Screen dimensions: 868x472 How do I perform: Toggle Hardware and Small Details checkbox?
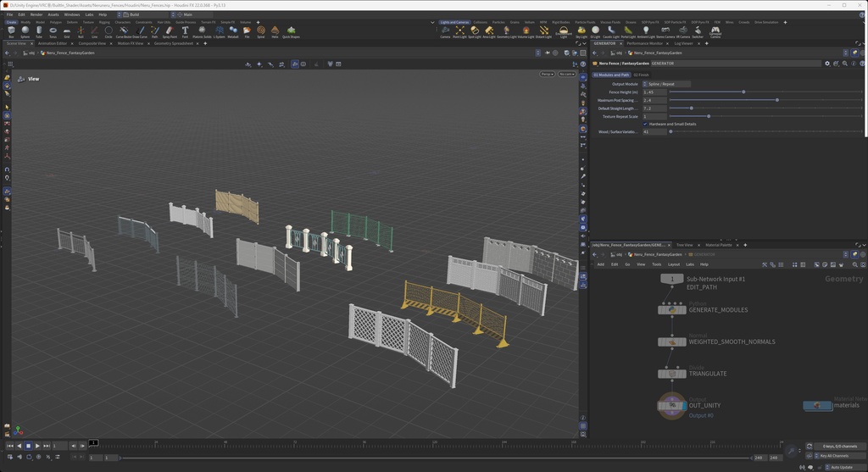(645, 124)
